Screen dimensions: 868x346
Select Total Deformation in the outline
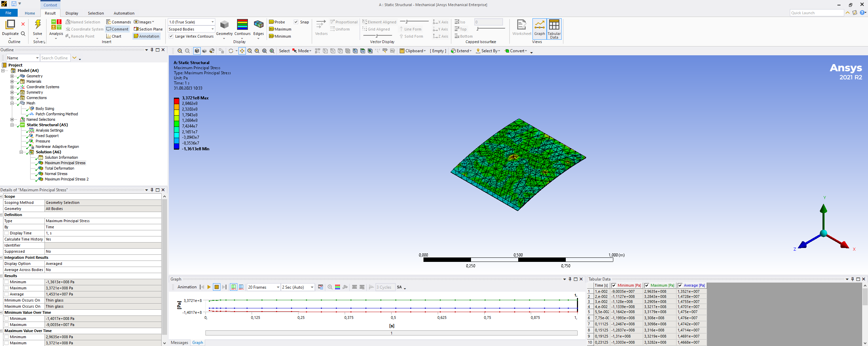coord(59,168)
